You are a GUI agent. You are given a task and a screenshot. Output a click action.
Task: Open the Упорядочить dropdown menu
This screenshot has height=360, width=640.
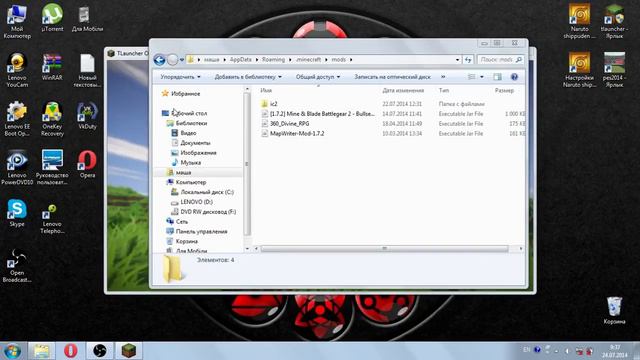point(180,77)
